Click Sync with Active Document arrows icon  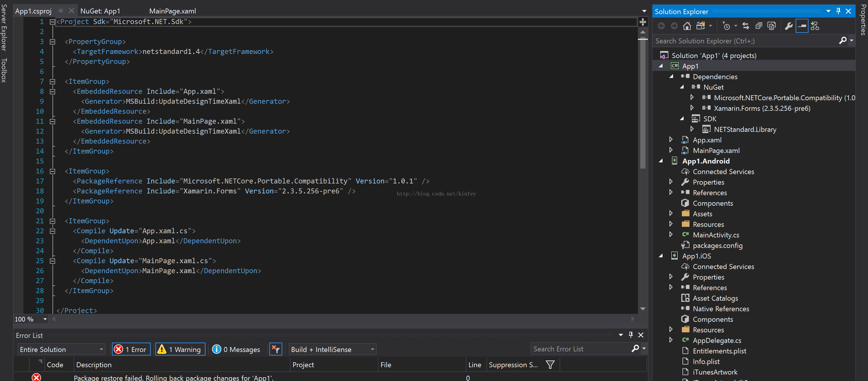tap(746, 26)
